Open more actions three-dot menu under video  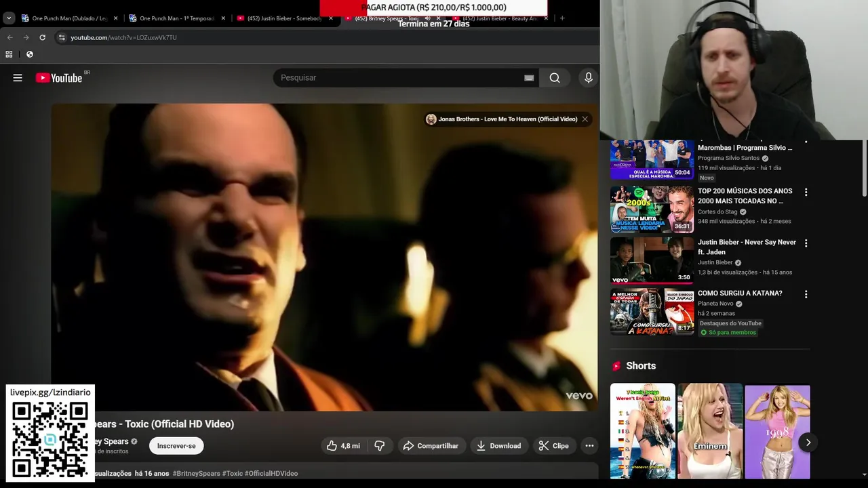(x=589, y=446)
